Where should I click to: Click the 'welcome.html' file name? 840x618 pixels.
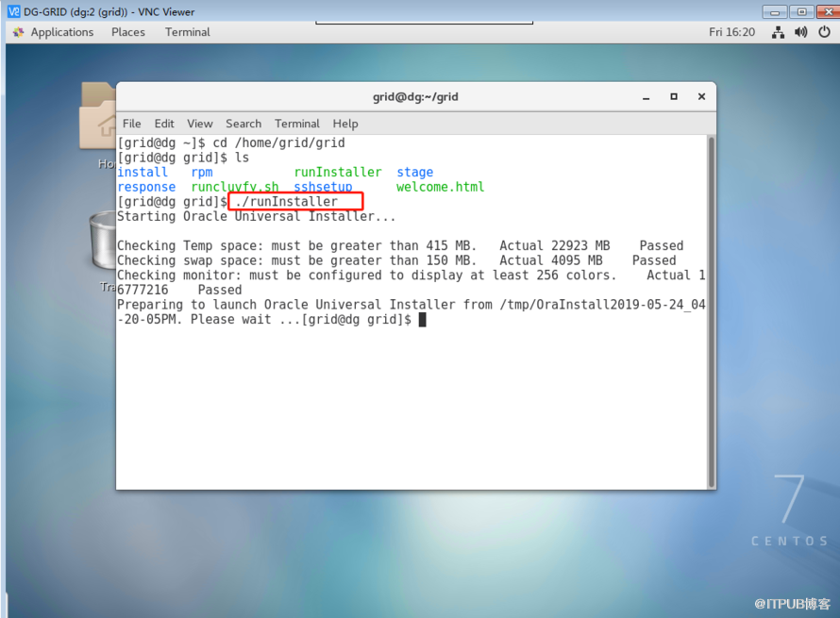[441, 187]
